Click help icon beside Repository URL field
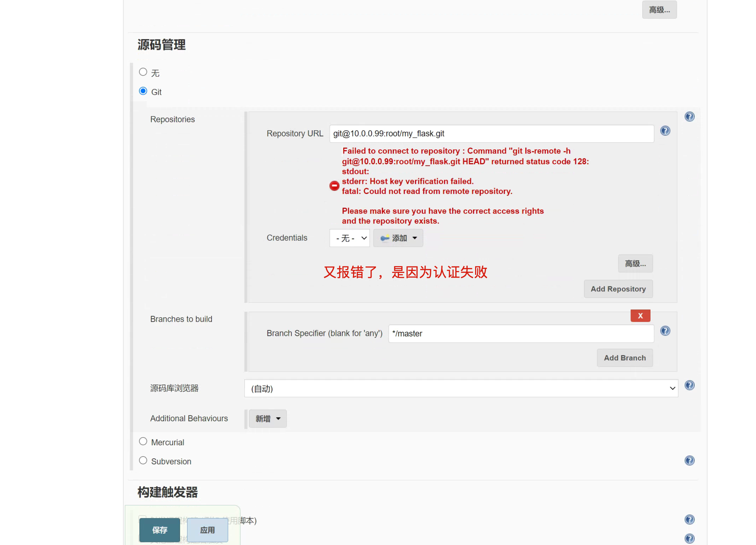Viewport: 756px width, 545px height. coord(665,131)
